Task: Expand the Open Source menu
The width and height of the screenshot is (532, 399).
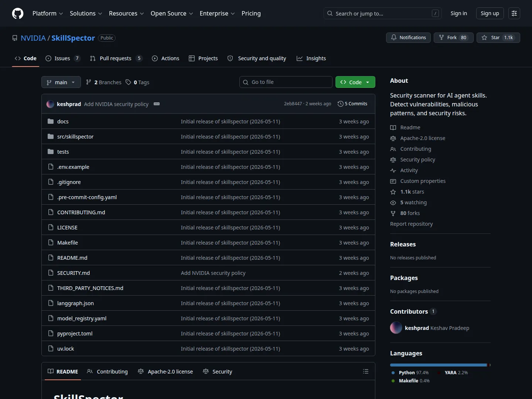Action: (x=172, y=13)
